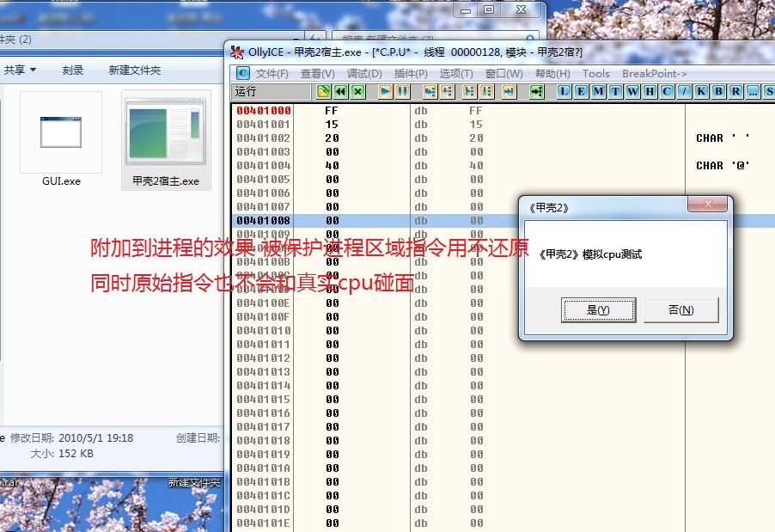Open Executable modules with E button

pos(581,91)
